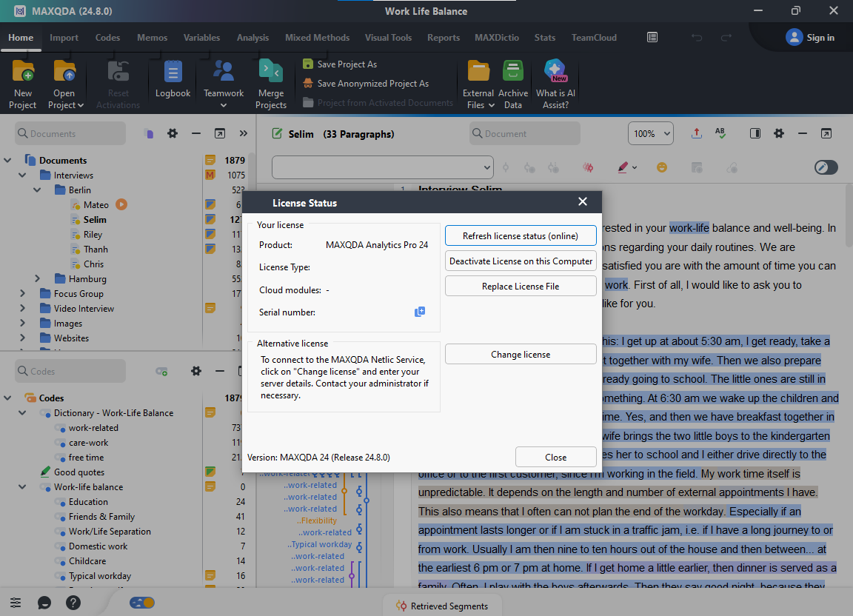Click the play marker beside Mateo
This screenshot has width=853, height=616.
(121, 204)
